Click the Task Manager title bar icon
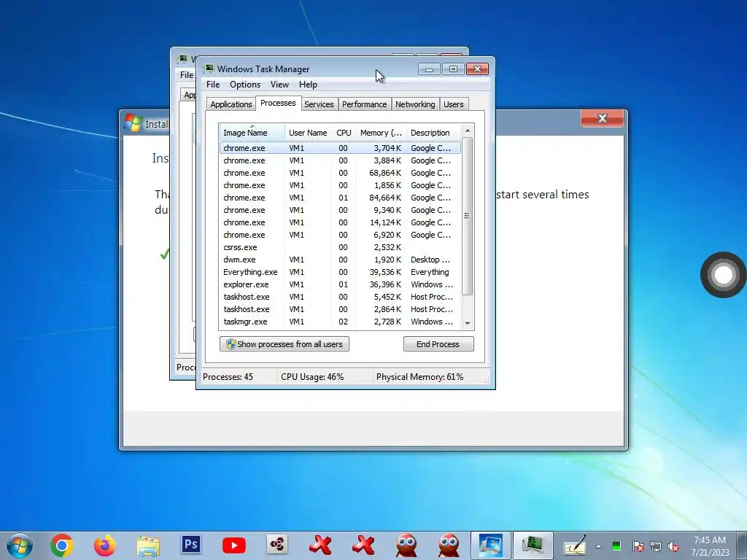The image size is (747, 560). [x=209, y=69]
